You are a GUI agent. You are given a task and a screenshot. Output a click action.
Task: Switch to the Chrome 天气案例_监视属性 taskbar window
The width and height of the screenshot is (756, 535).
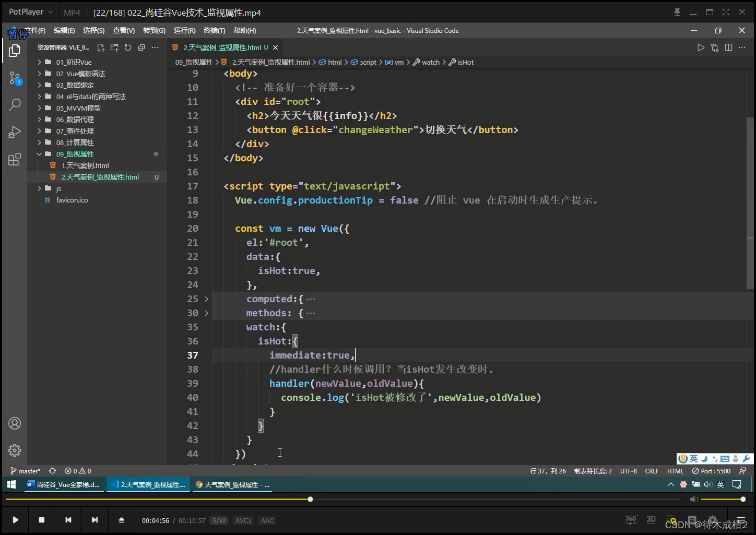pos(233,484)
